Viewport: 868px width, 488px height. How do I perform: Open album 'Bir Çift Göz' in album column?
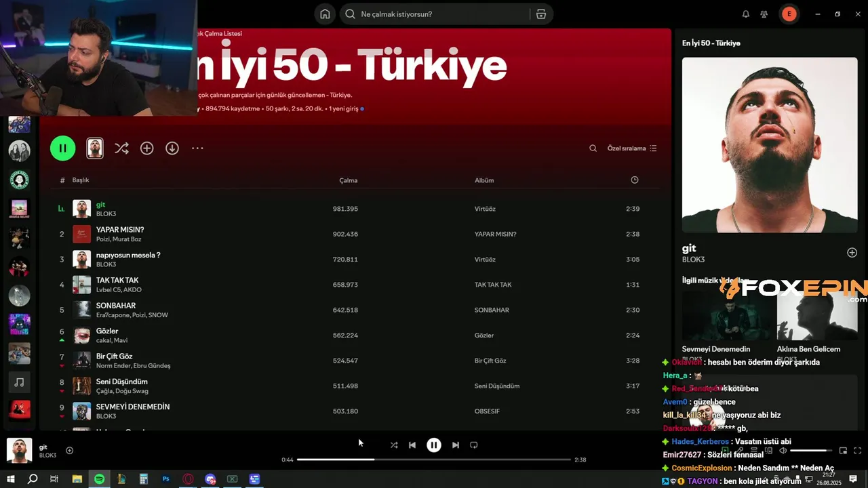pos(490,361)
